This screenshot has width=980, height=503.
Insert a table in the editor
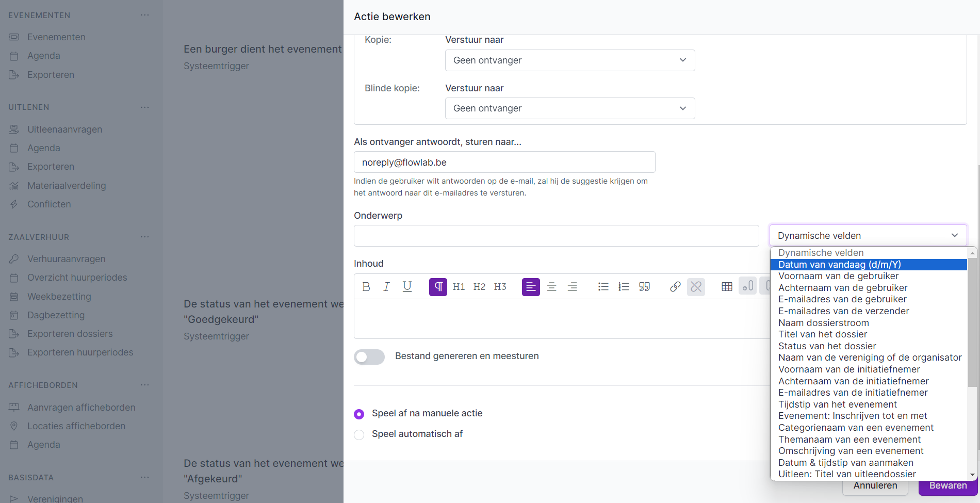(x=727, y=287)
